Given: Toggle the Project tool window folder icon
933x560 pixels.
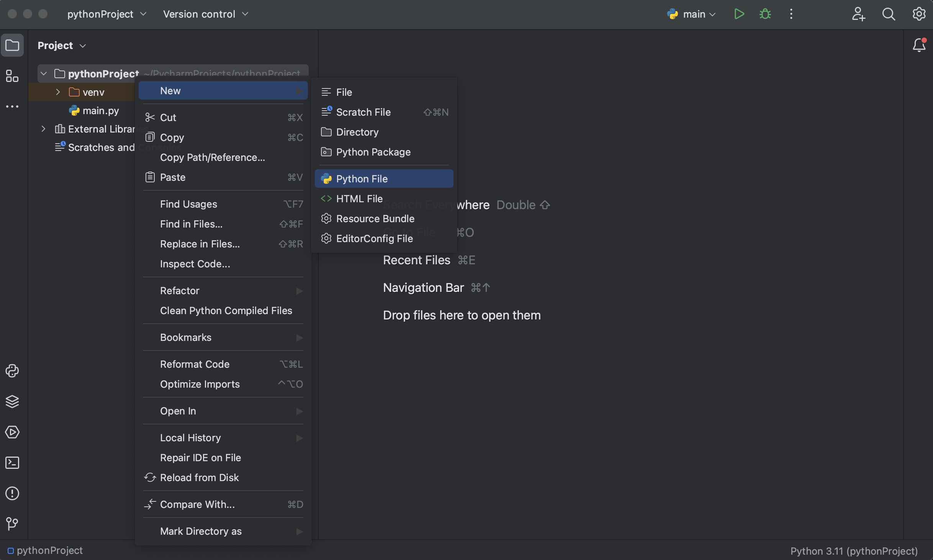Looking at the screenshot, I should [12, 45].
